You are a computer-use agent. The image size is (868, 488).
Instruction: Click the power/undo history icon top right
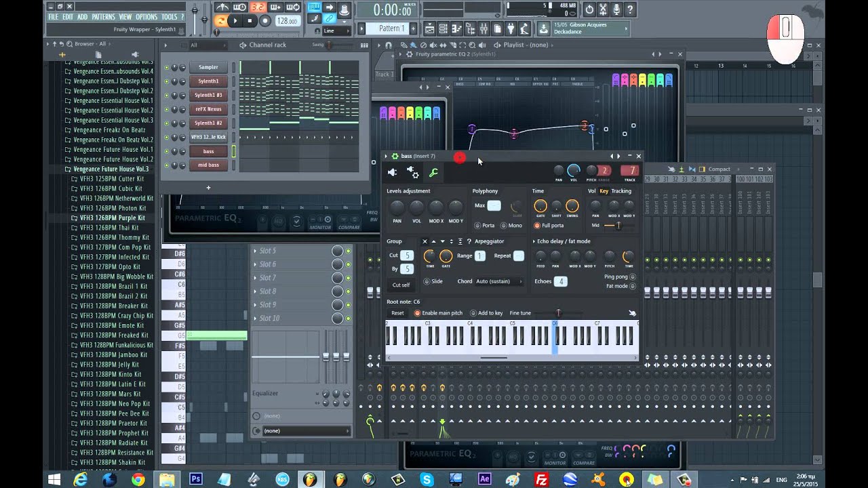pyautogui.click(x=589, y=9)
